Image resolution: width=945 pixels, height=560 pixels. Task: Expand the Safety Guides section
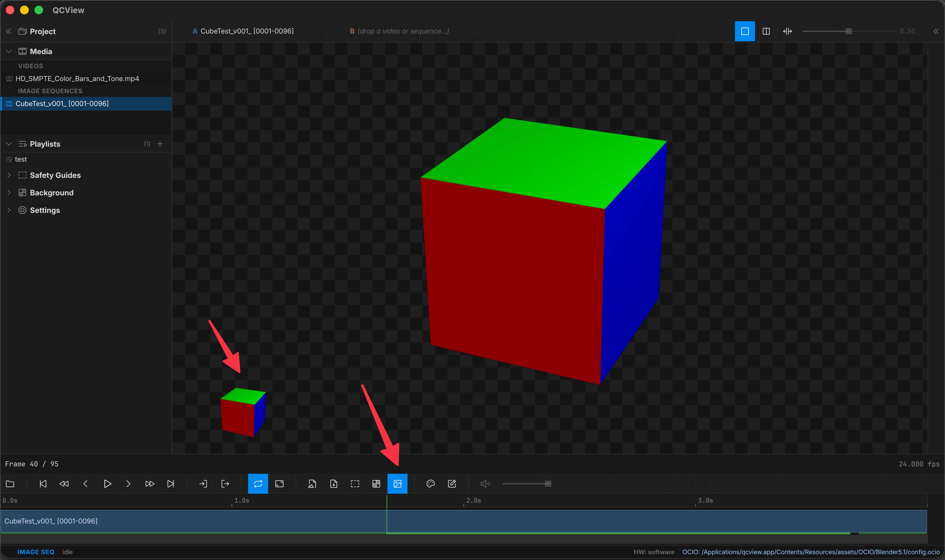[x=9, y=175]
